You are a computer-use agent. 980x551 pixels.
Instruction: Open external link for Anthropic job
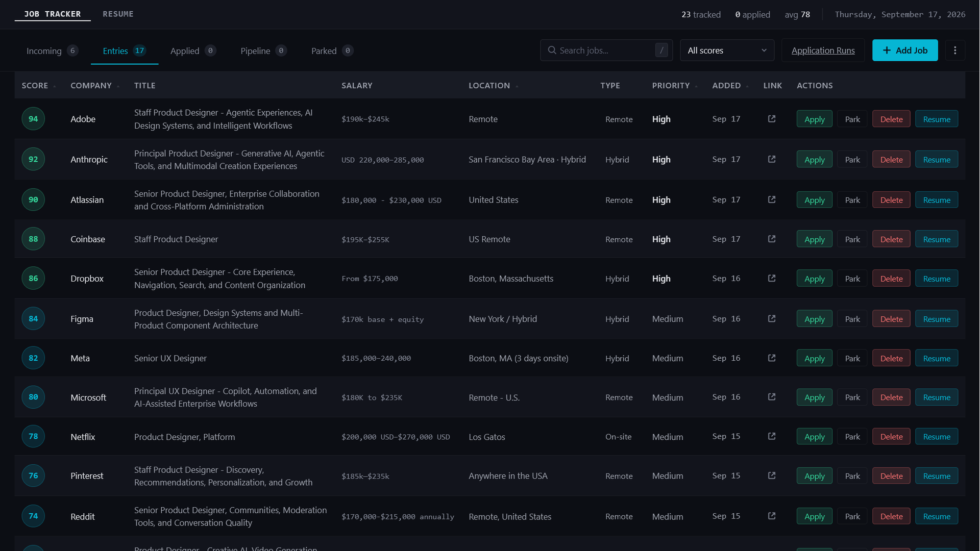point(772,159)
